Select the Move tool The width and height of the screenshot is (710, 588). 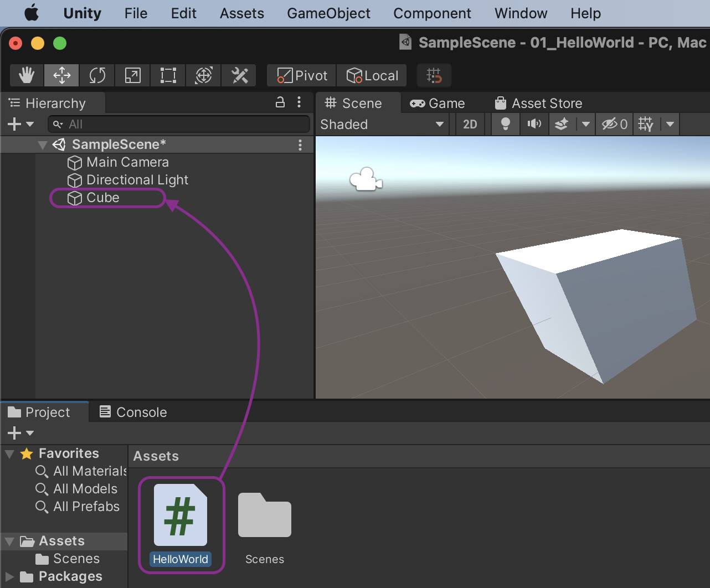pyautogui.click(x=62, y=75)
